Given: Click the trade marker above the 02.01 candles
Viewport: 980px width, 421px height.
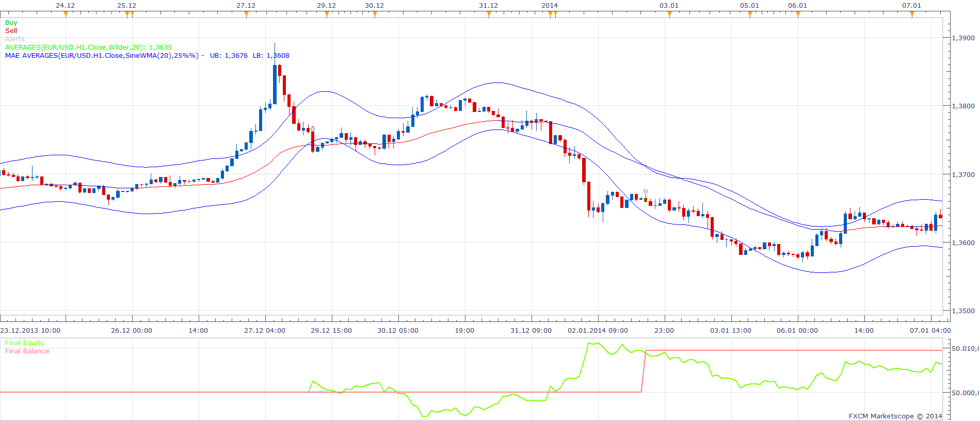Looking at the screenshot, I should (646, 191).
